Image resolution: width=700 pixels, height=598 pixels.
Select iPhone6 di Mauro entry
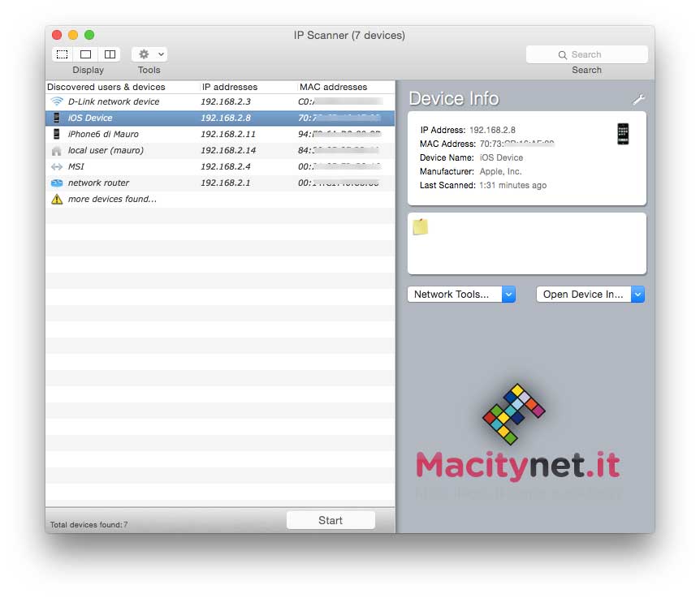pyautogui.click(x=103, y=134)
